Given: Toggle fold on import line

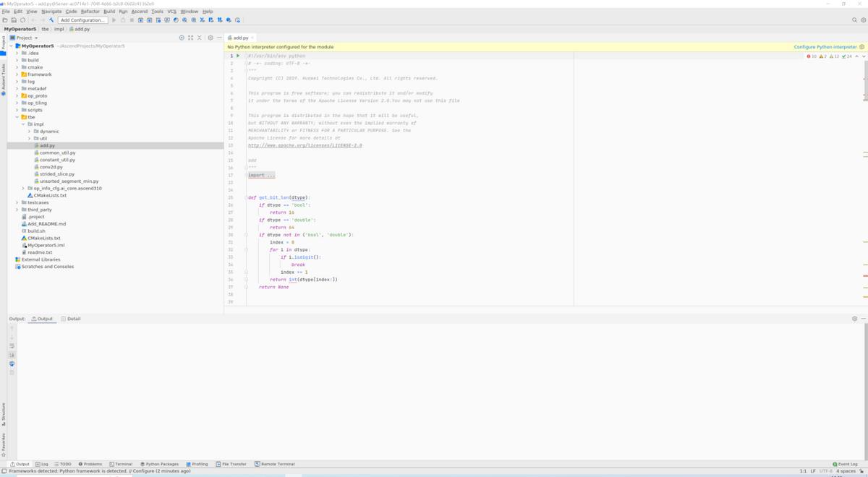Looking at the screenshot, I should pyautogui.click(x=246, y=176).
